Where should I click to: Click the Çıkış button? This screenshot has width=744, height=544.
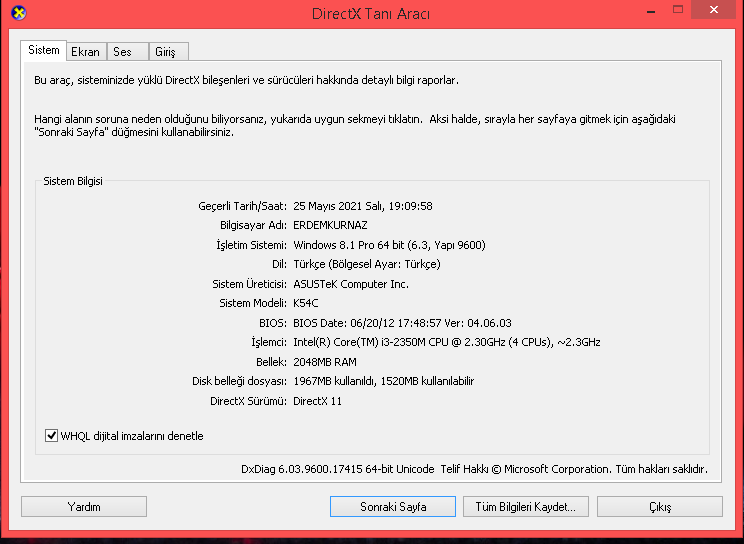(x=660, y=506)
